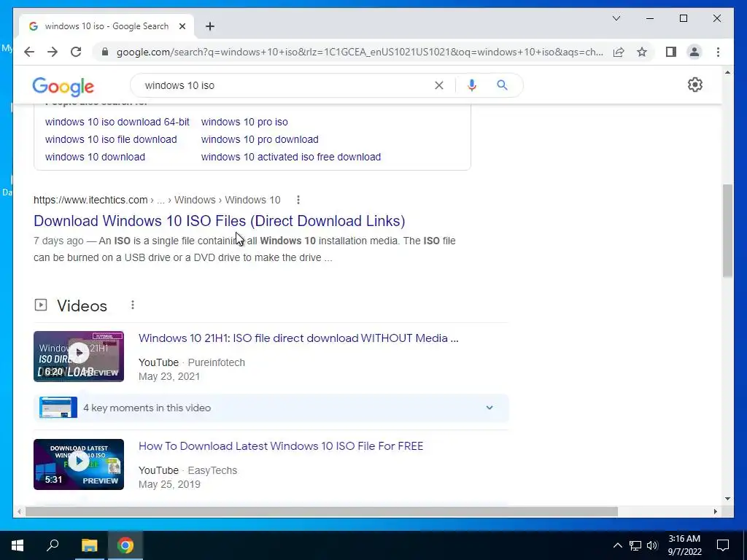Clear the search box text

pos(438,85)
